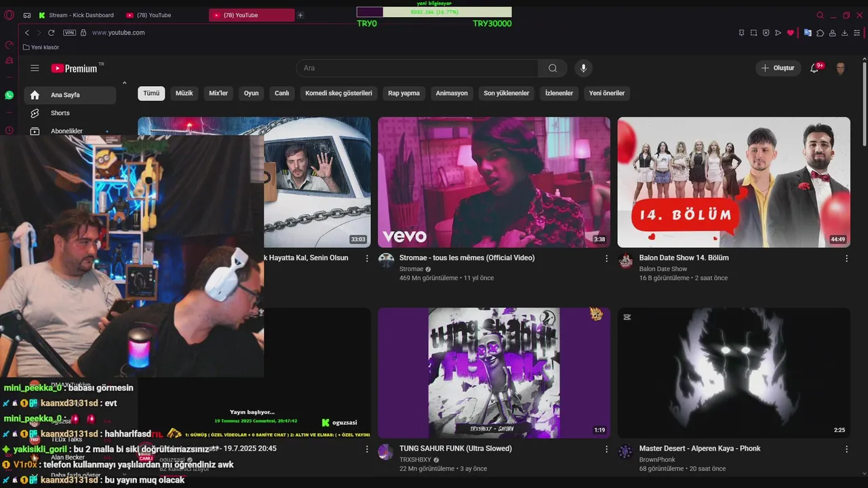Open the easy setup sliders icon
This screenshot has width=868, height=488.
coord(857,33)
